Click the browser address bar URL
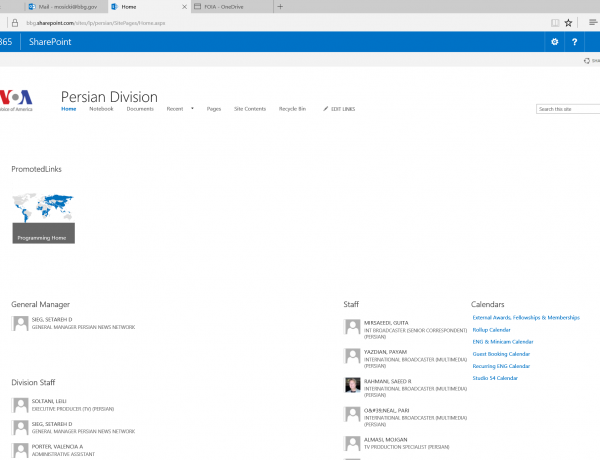Screen dimensions: 600x460 [x=96, y=23]
